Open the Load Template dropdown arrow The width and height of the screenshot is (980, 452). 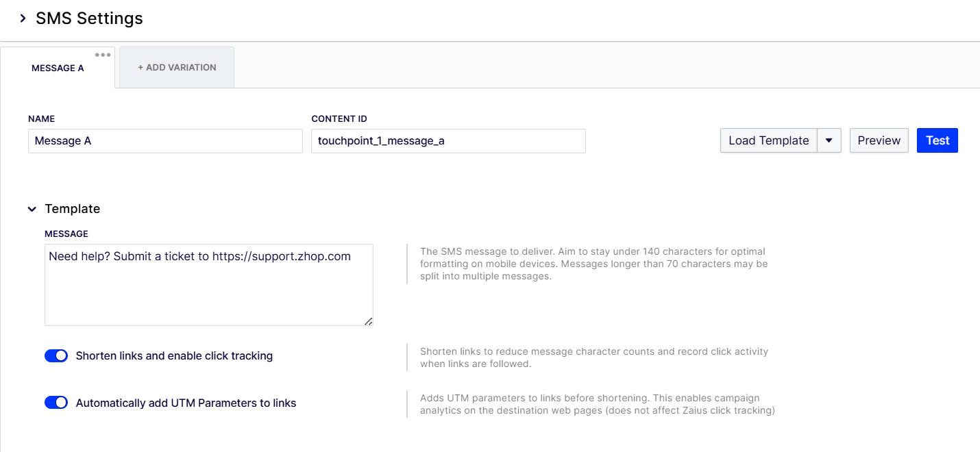point(829,140)
